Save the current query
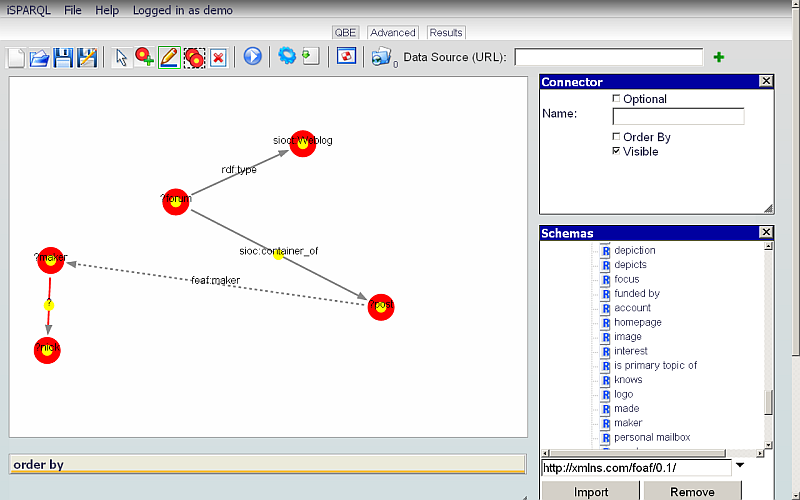This screenshot has width=800, height=500. point(63,57)
